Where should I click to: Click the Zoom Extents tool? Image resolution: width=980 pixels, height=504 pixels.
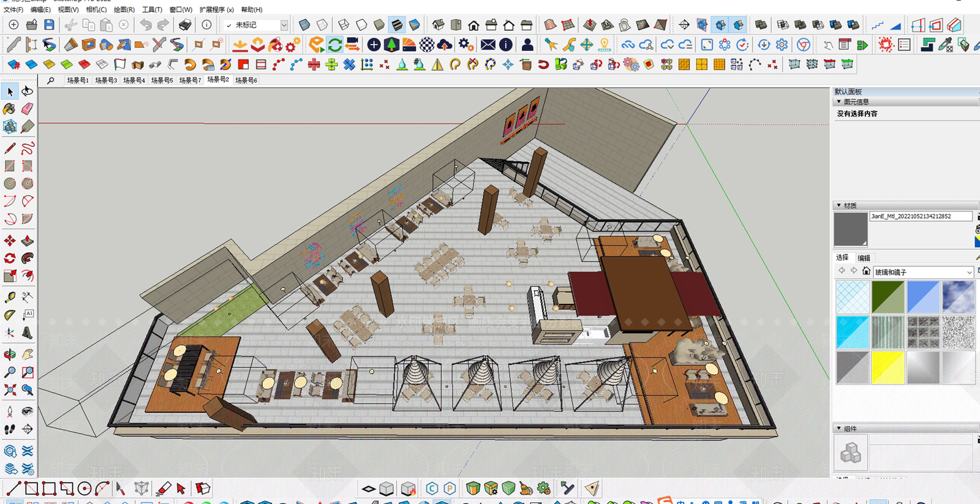(x=10, y=389)
